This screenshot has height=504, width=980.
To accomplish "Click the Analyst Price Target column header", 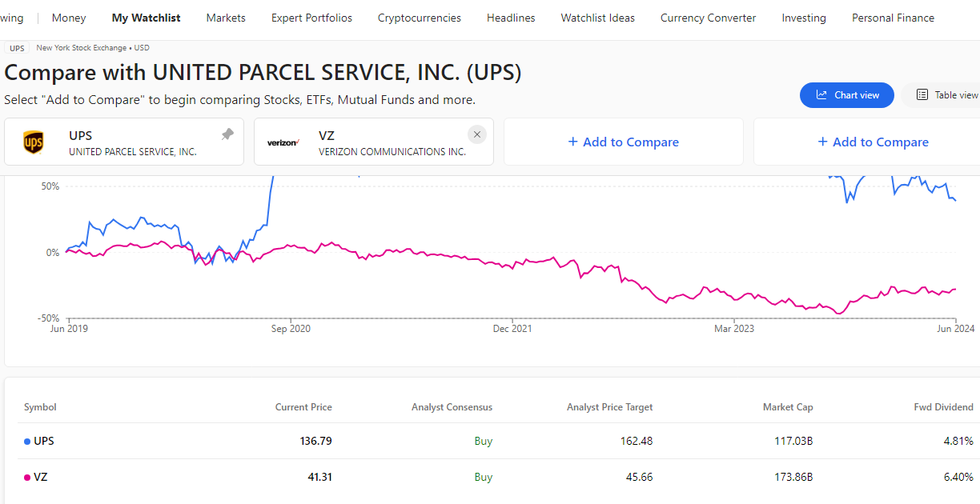I will pos(610,407).
